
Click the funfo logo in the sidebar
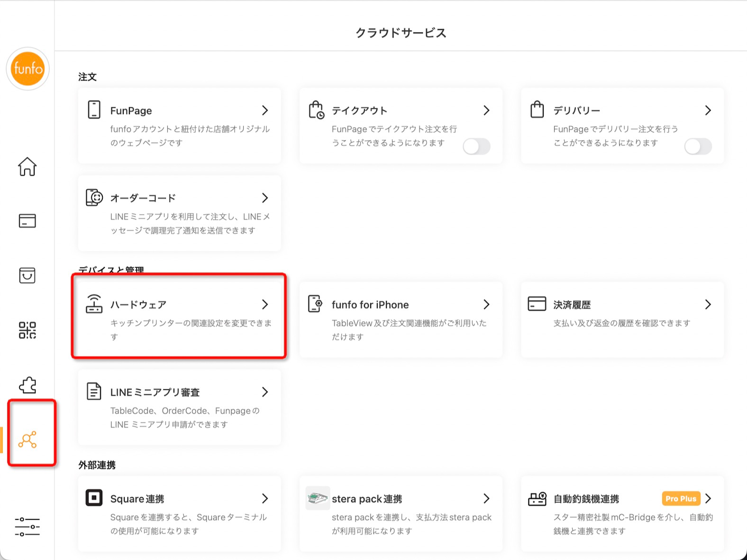coord(27,69)
